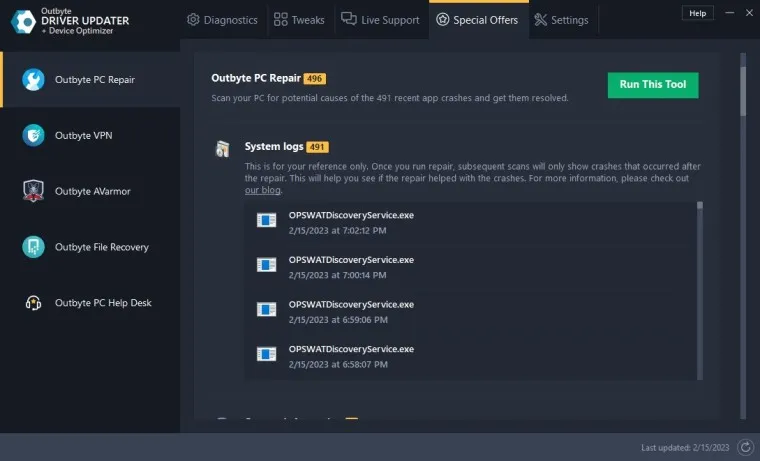Viewport: 760px width, 461px height.
Task: Click the 496 badge beside Outbyte PC Repair
Action: [x=315, y=79]
